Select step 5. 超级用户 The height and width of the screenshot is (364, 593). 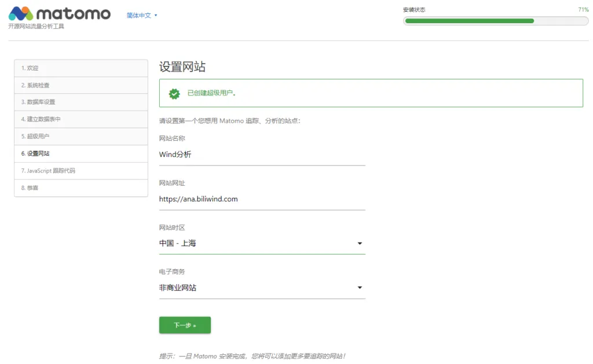80,137
